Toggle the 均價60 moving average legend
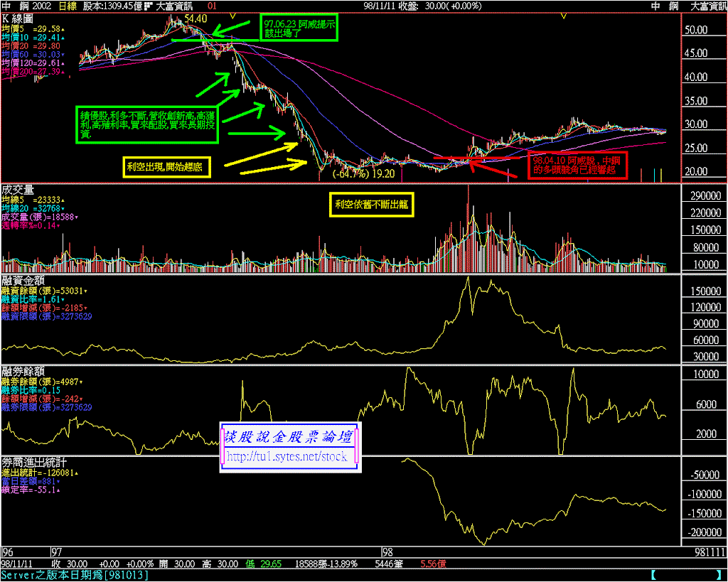This screenshot has height=582, width=728. pos(33,54)
